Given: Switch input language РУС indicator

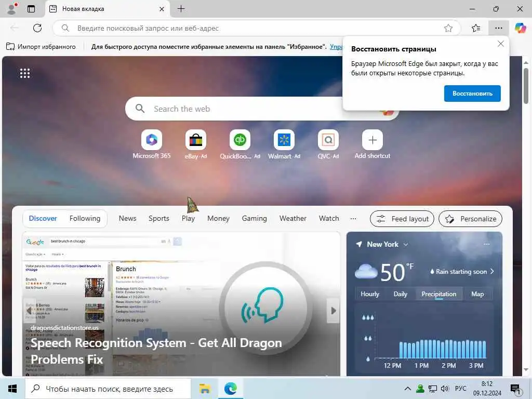Looking at the screenshot, I should tap(460, 389).
